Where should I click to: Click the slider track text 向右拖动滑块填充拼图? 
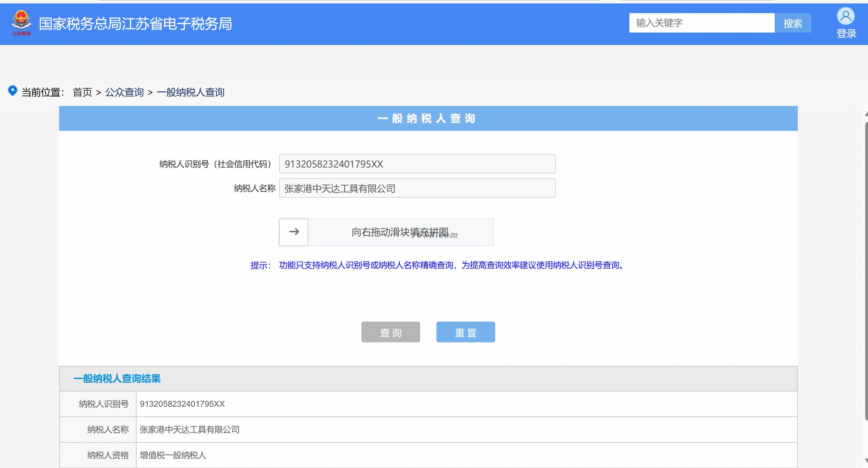coord(400,232)
